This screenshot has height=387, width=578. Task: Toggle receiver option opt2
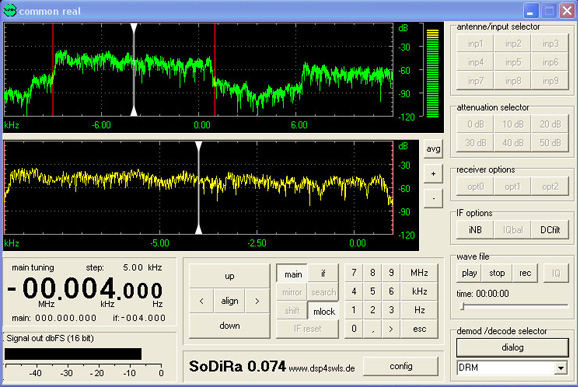[550, 186]
